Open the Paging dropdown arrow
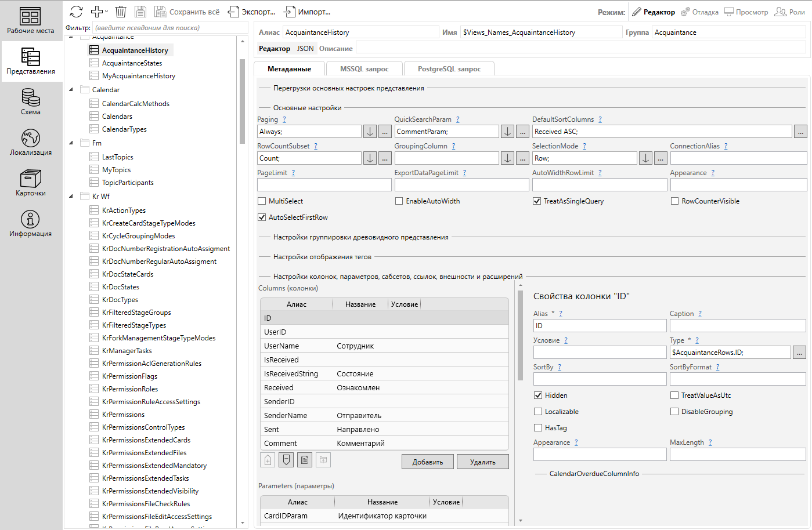The image size is (812, 530). tap(370, 132)
